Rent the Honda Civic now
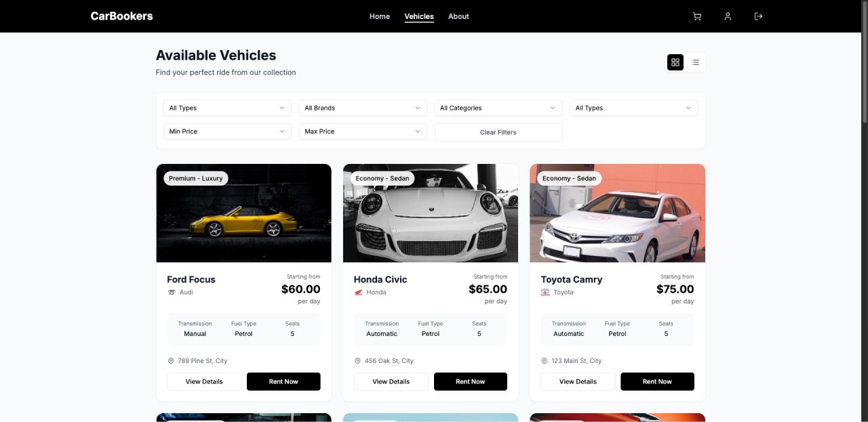Screen dimensions: 868x422 (x=471, y=381)
